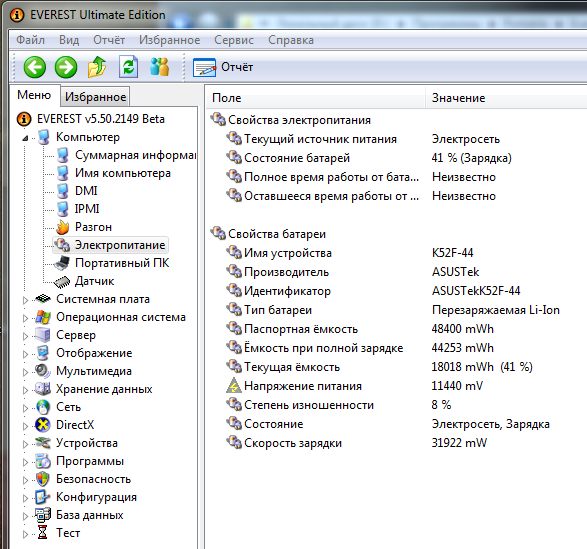Collapse the Компьютер tree node
Screen dimensions: 587x549
pos(25,138)
